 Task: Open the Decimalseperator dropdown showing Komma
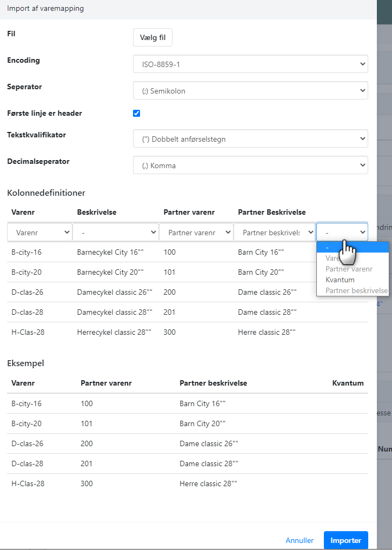250,165
